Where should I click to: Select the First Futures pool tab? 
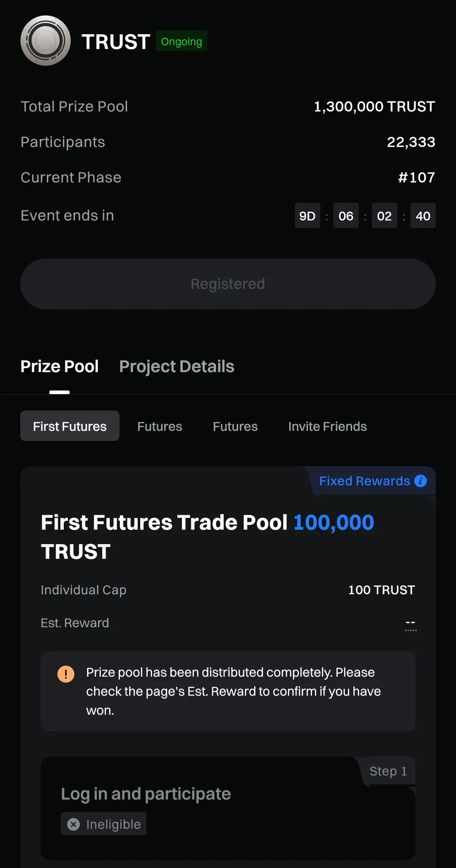tap(70, 426)
